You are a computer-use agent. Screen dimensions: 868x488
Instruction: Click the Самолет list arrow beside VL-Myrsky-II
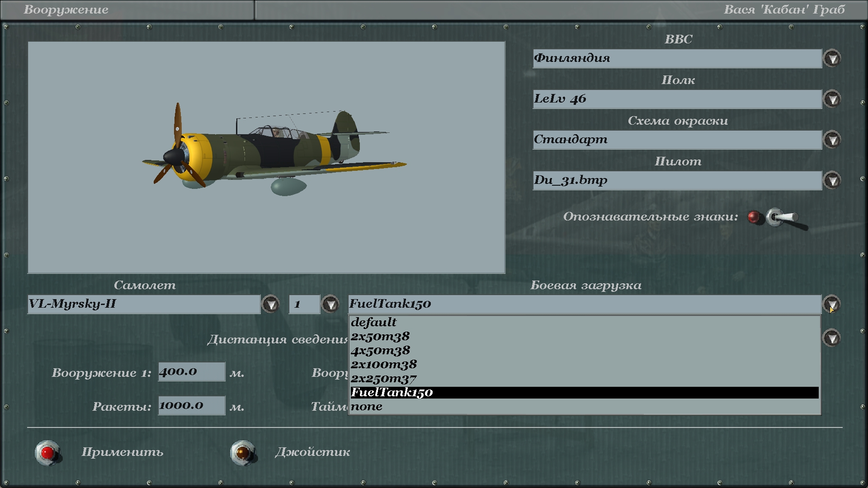tap(271, 305)
